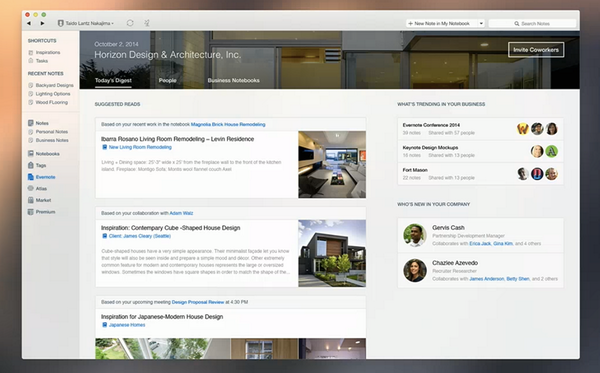This screenshot has width=600, height=373.
Task: Click notebook icon beside Japanese Homes
Action: click(x=104, y=325)
